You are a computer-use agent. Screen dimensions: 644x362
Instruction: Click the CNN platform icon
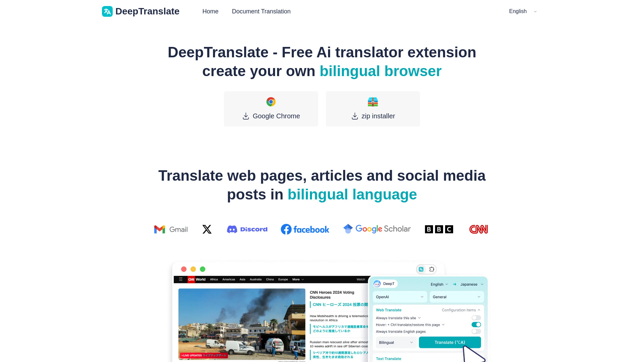tap(479, 229)
